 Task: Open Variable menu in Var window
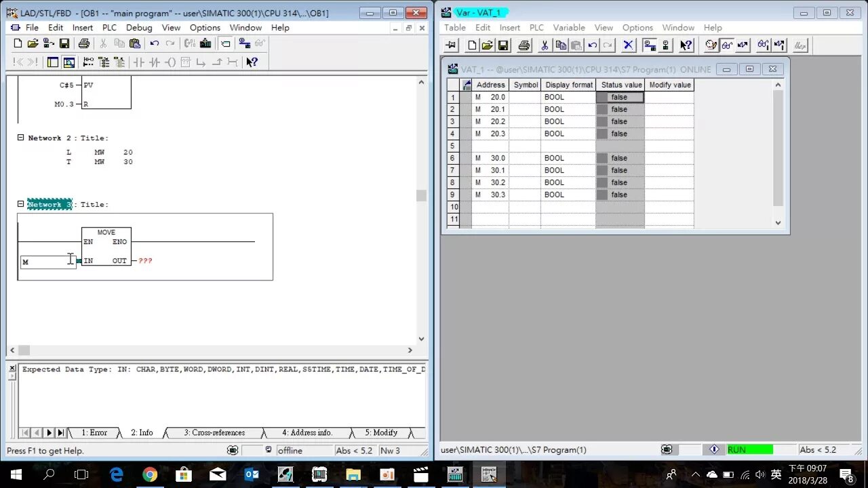[569, 27]
